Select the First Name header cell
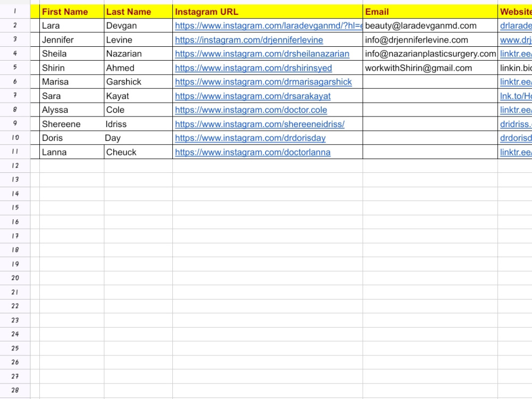Screen dimensions: 532x399 pyautogui.click(x=72, y=12)
